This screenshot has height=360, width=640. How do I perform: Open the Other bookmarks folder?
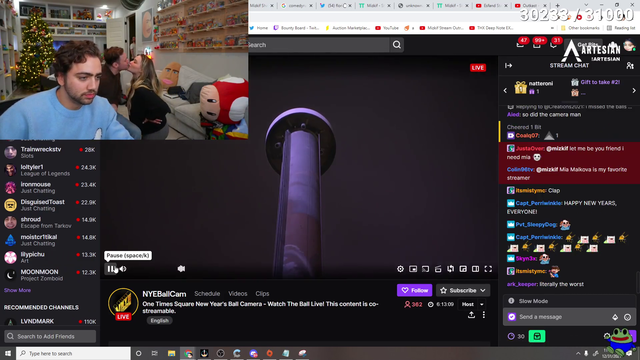[x=580, y=28]
